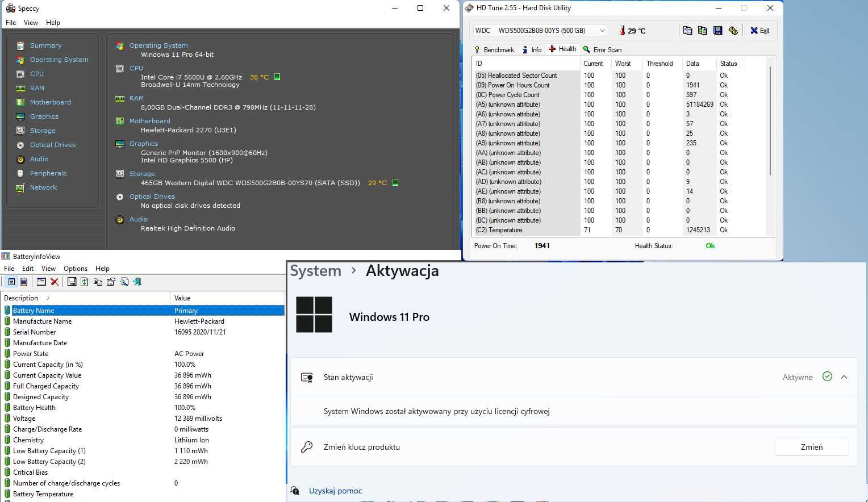Click the Value column header in BatteryInfoView
868x502 pixels.
(228, 298)
